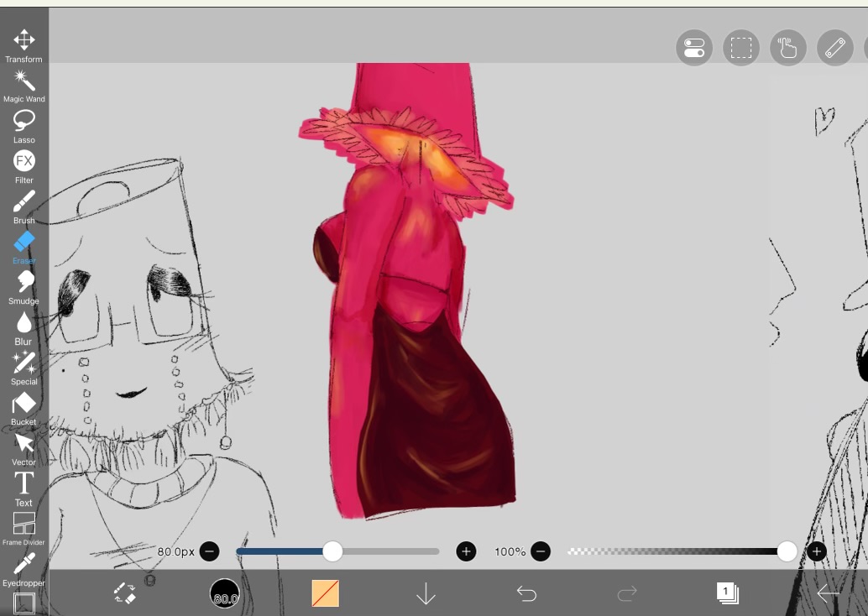868x616 pixels.
Task: Switch between brush and eraser
Action: [125, 593]
